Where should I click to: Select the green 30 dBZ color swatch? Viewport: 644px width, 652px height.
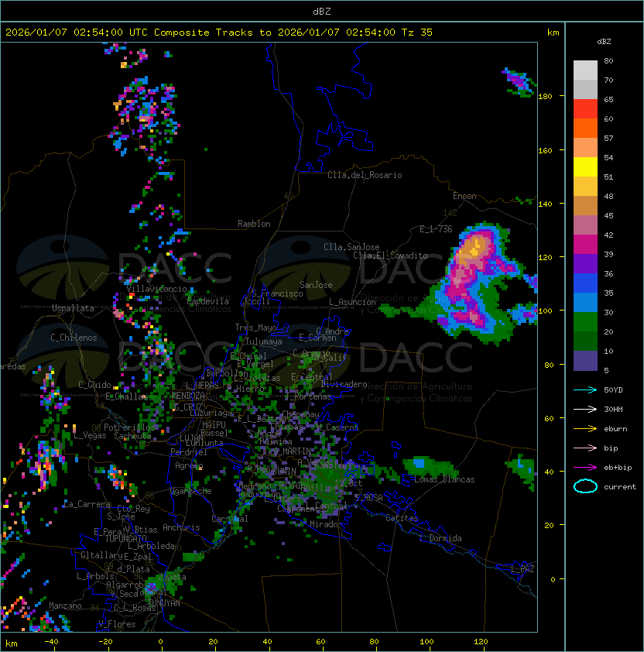[x=585, y=322]
